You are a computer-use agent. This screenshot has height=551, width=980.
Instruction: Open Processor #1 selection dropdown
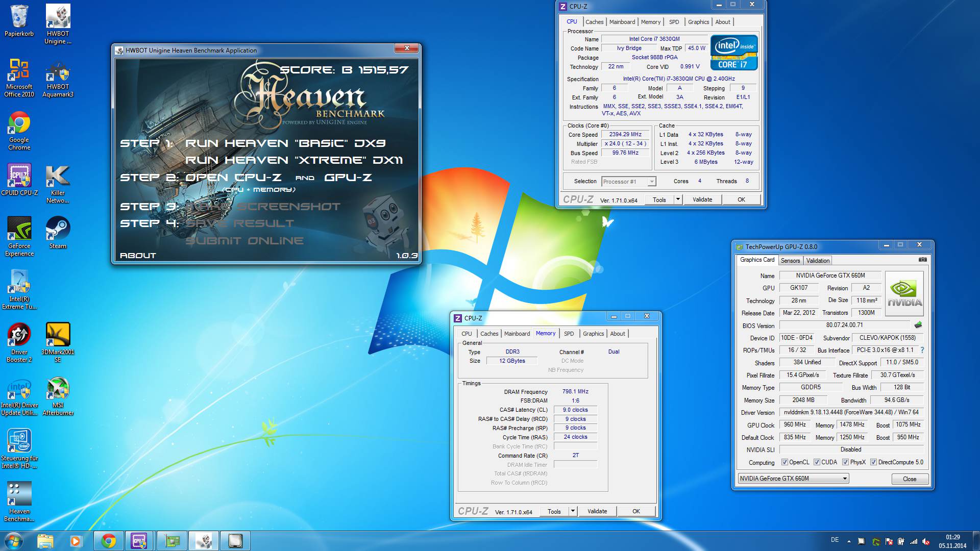tap(629, 182)
